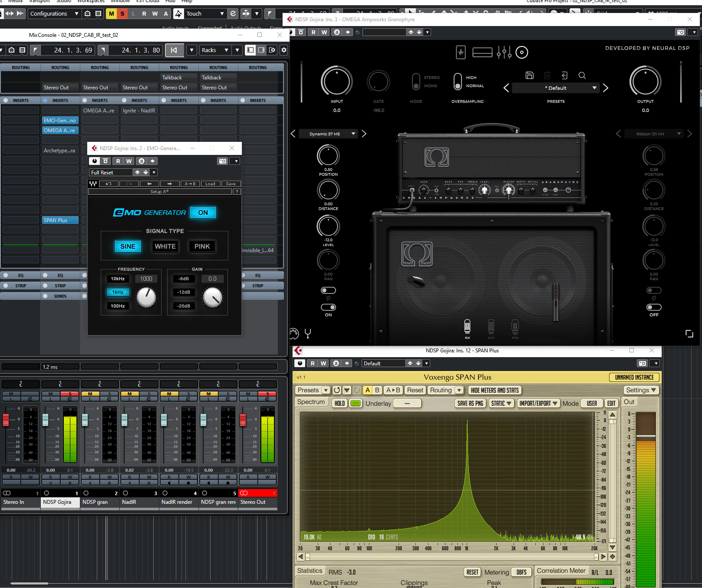Image resolution: width=702 pixels, height=588 pixels.
Task: Enable Read automation in OMEGA plugin window
Action: pos(313,32)
